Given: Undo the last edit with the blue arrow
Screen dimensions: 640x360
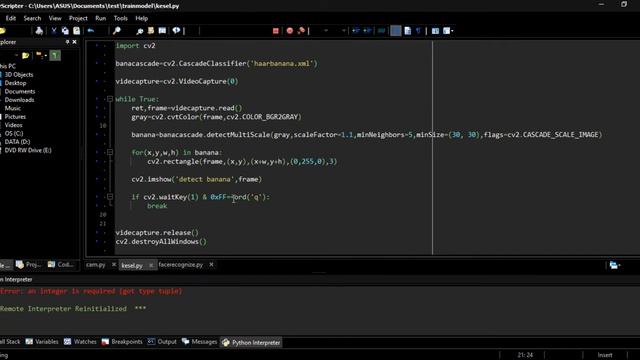Looking at the screenshot, I should 91,31.
